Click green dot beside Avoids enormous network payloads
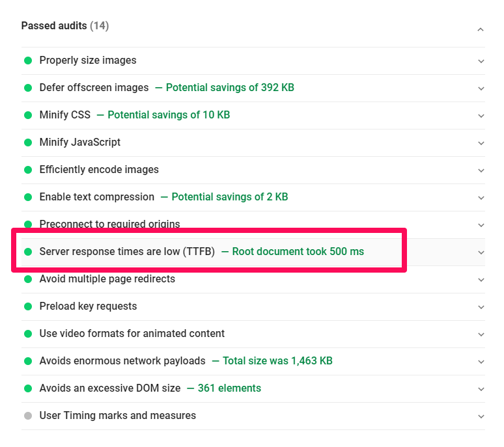This screenshot has height=447, width=504. click(x=28, y=361)
